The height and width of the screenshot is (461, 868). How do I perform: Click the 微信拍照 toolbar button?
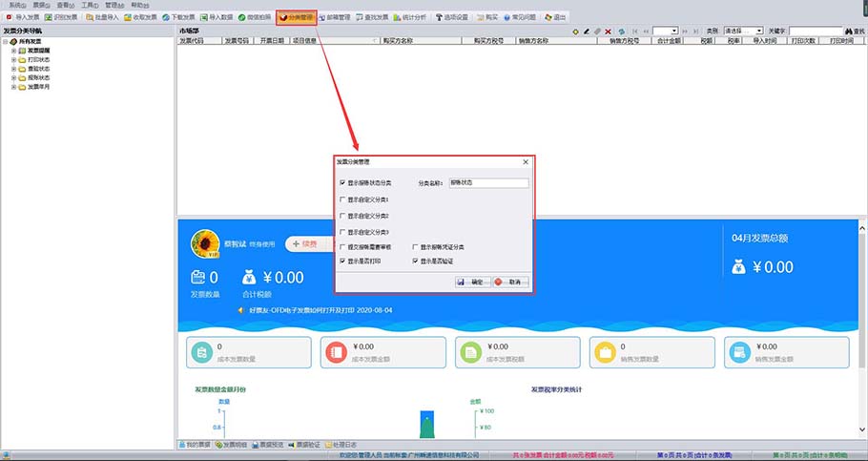pos(253,17)
